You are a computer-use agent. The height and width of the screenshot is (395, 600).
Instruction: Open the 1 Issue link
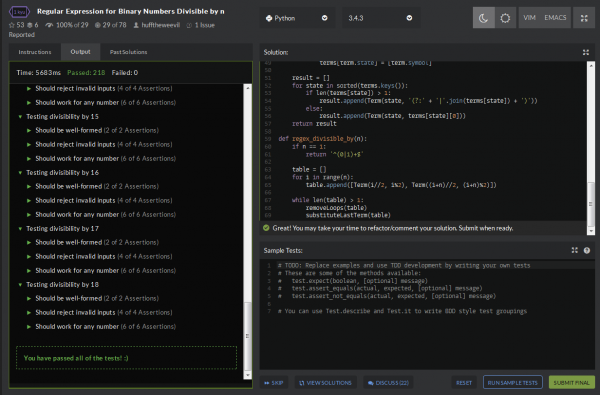click(204, 25)
